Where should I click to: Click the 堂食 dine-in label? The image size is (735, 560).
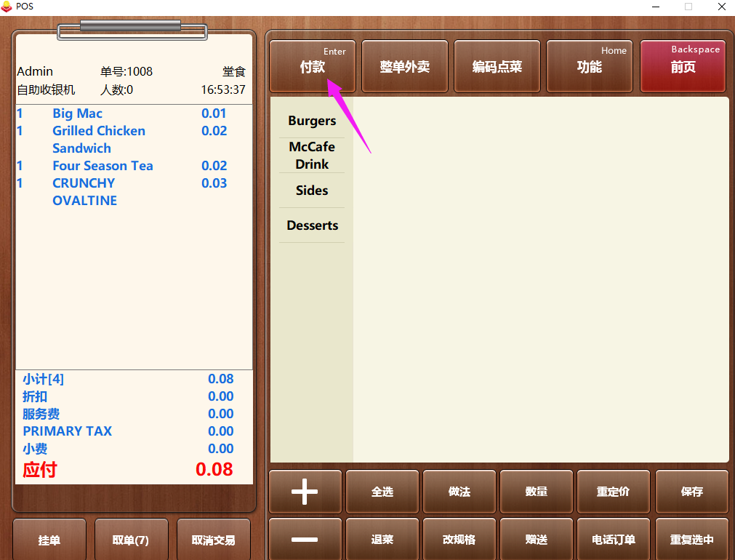[234, 71]
